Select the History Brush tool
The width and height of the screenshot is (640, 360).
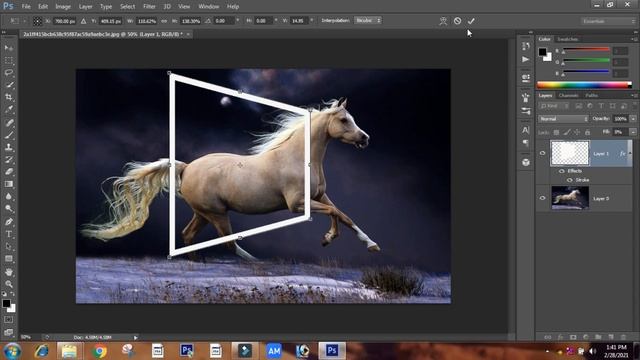tap(9, 159)
